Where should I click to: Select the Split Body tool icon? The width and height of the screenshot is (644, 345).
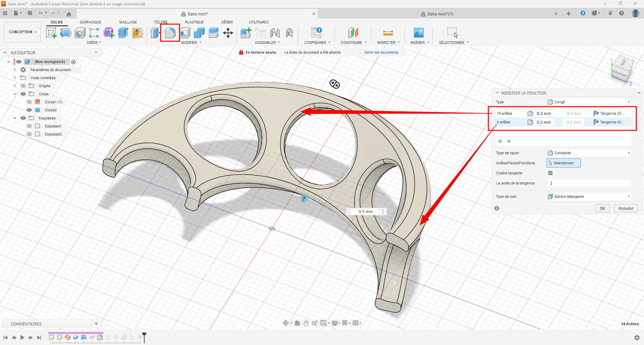click(x=214, y=33)
